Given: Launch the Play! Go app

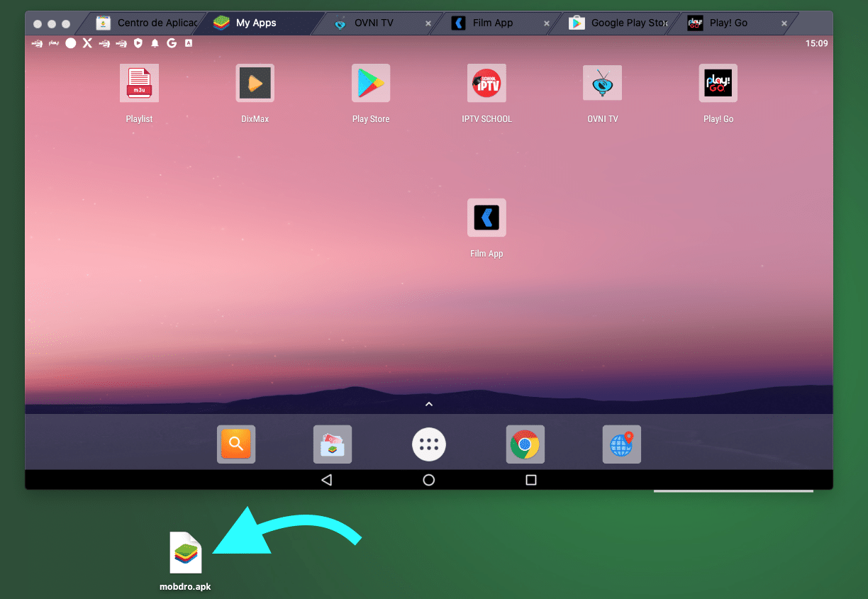Looking at the screenshot, I should tap(718, 83).
